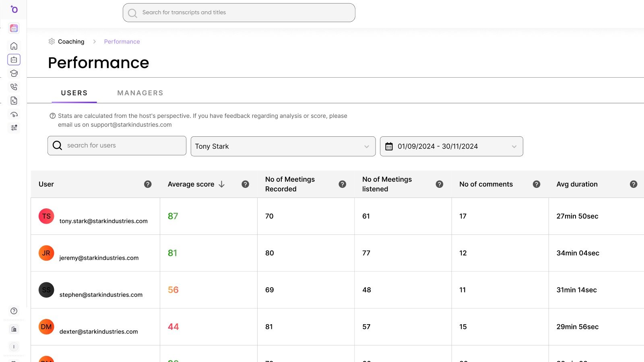Open tony.stark@starkindustries.com user row

pyautogui.click(x=103, y=221)
